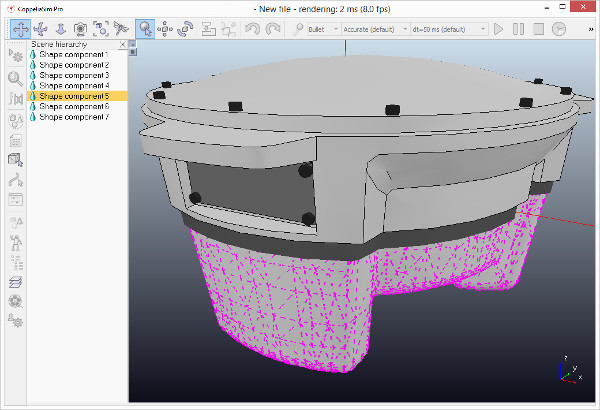Open calculation modules f(x) icon

point(16,99)
